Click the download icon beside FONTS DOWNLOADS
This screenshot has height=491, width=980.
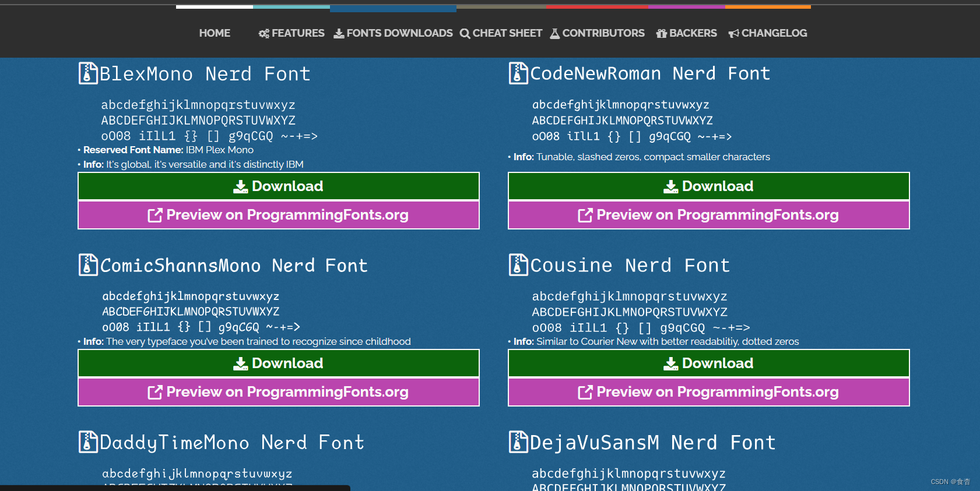click(x=339, y=34)
